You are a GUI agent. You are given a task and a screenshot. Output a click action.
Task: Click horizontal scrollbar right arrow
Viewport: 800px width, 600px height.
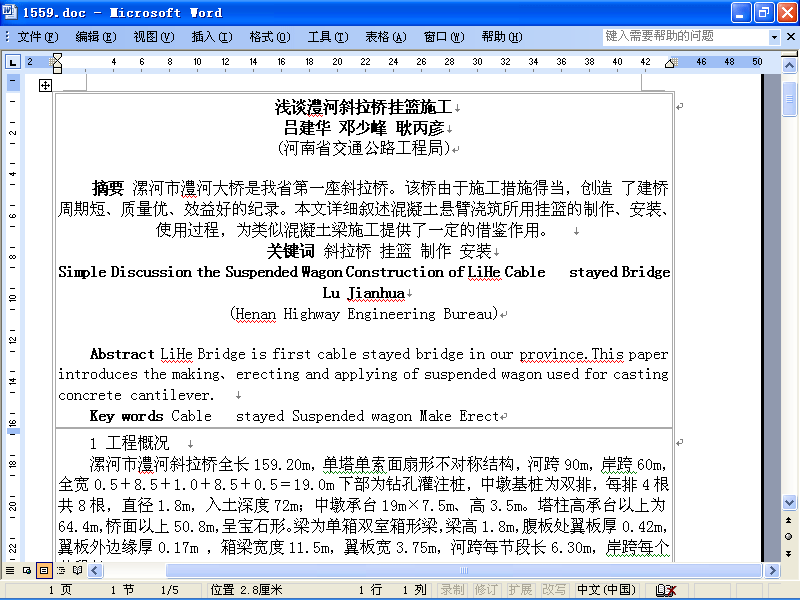coord(772,570)
